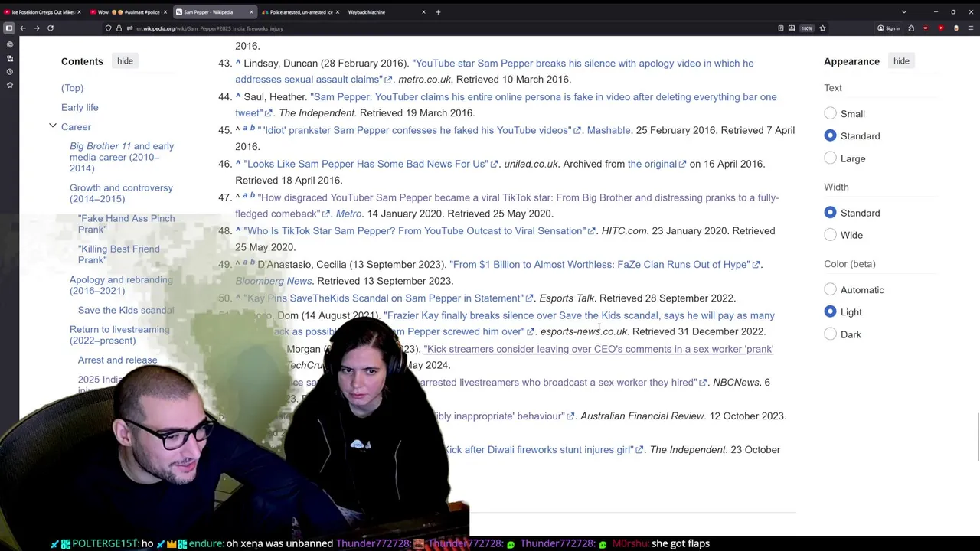Screen dimensions: 980x551
Task: Open a new tab with the plus button
Action: [x=438, y=12]
